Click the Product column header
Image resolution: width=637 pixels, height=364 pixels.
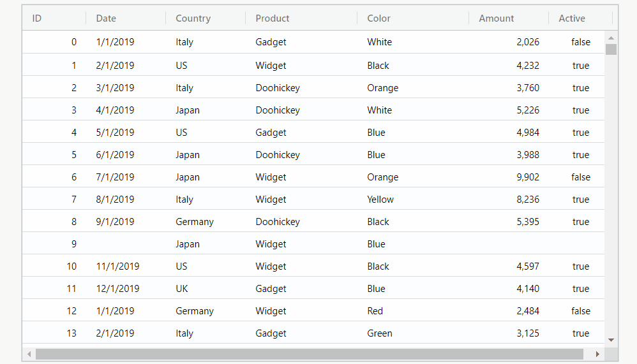click(301, 18)
